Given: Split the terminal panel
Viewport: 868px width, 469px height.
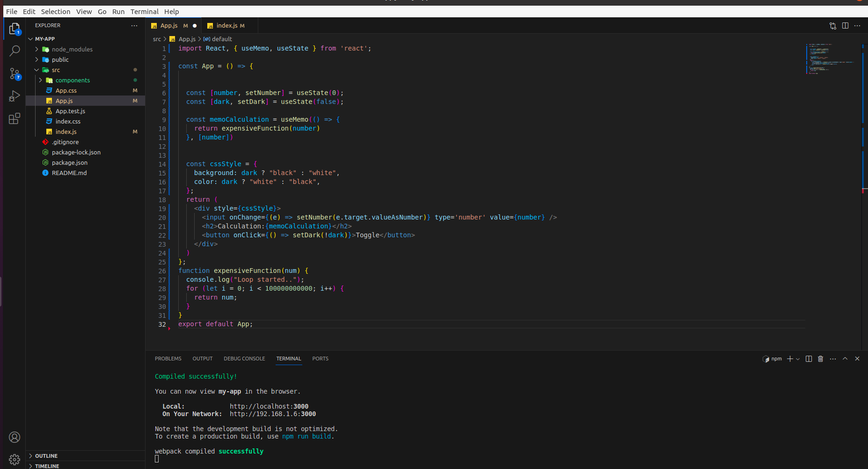Looking at the screenshot, I should click(x=809, y=359).
